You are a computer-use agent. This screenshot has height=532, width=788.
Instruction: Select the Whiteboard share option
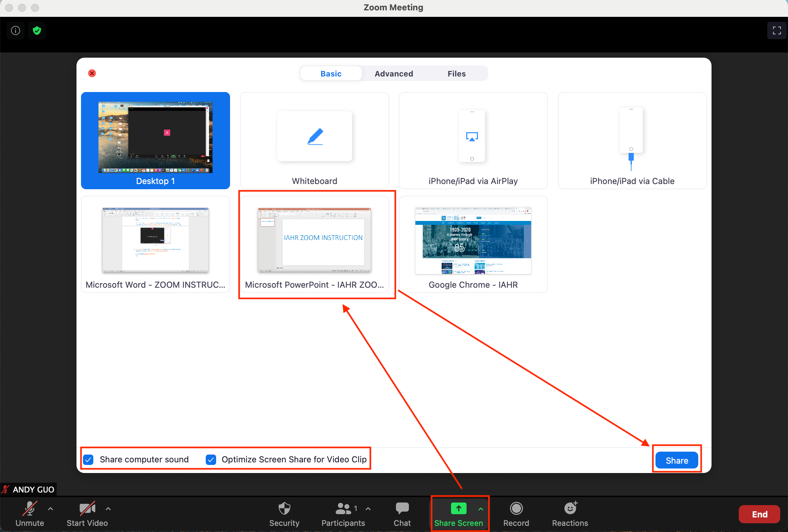pyautogui.click(x=314, y=140)
